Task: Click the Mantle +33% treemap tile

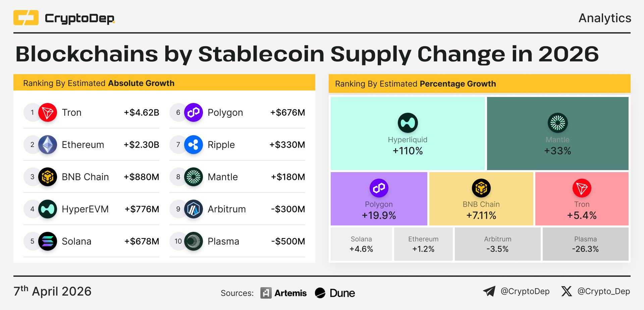Action: pyautogui.click(x=557, y=134)
